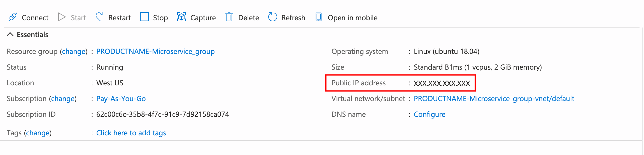Click the Subscription ID value text

(162, 114)
